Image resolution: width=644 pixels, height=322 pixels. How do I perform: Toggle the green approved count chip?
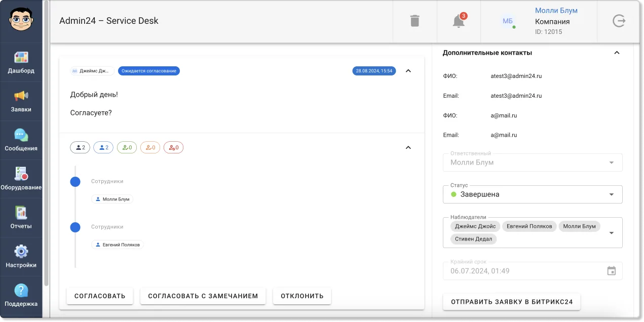[127, 148]
